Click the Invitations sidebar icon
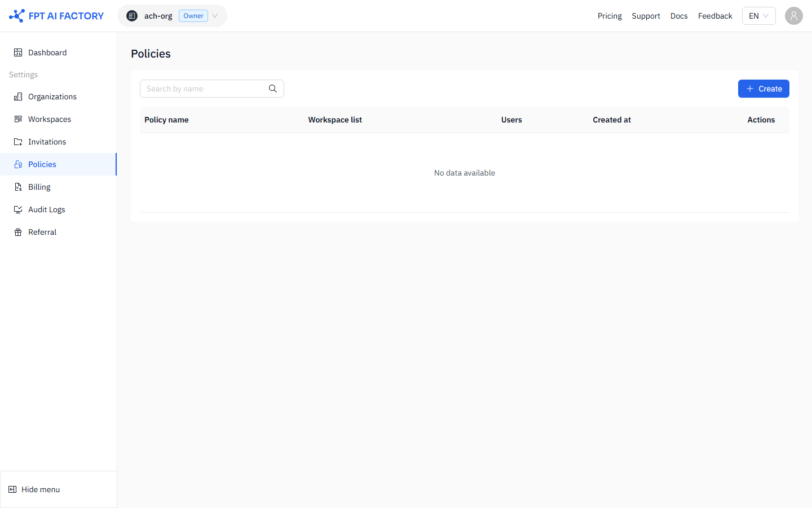Screen dimensions: 812x508 point(18,142)
